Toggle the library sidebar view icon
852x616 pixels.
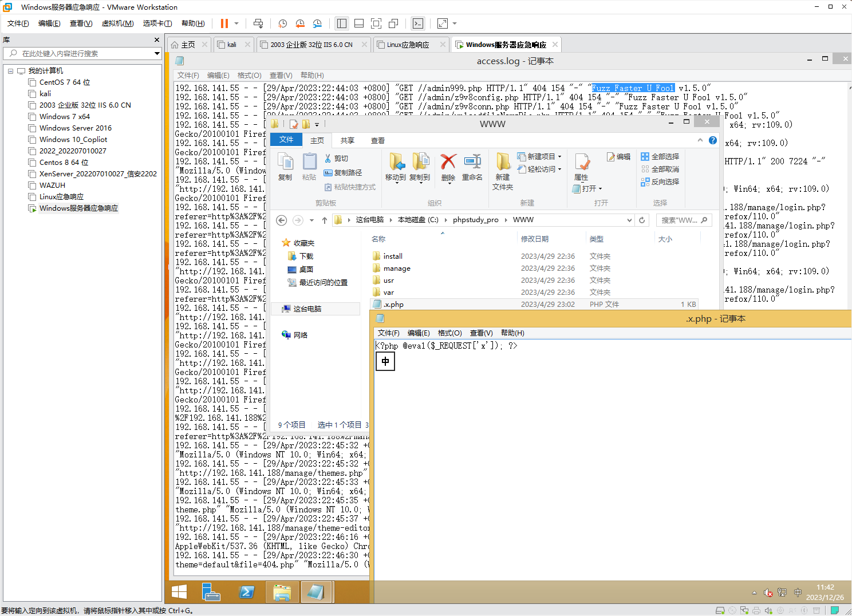pos(342,23)
